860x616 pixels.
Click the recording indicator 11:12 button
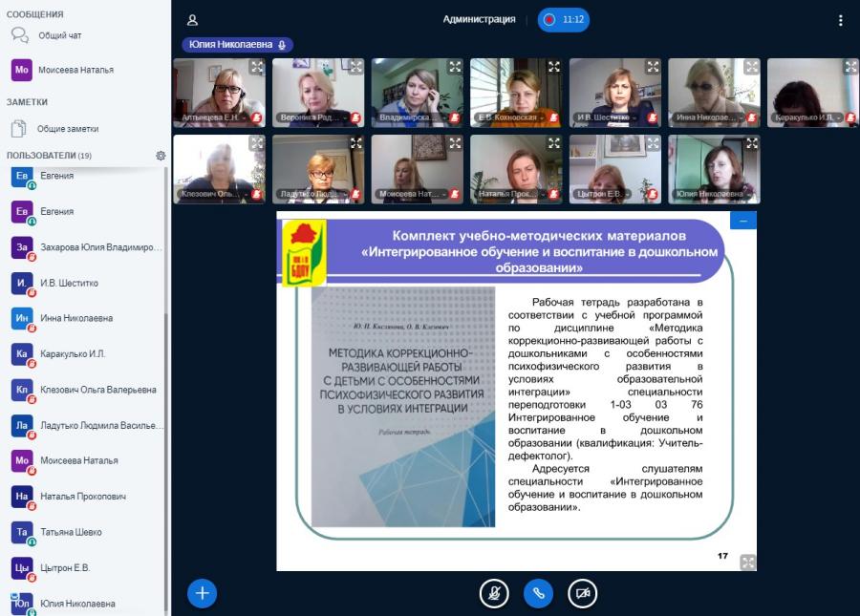pos(563,20)
